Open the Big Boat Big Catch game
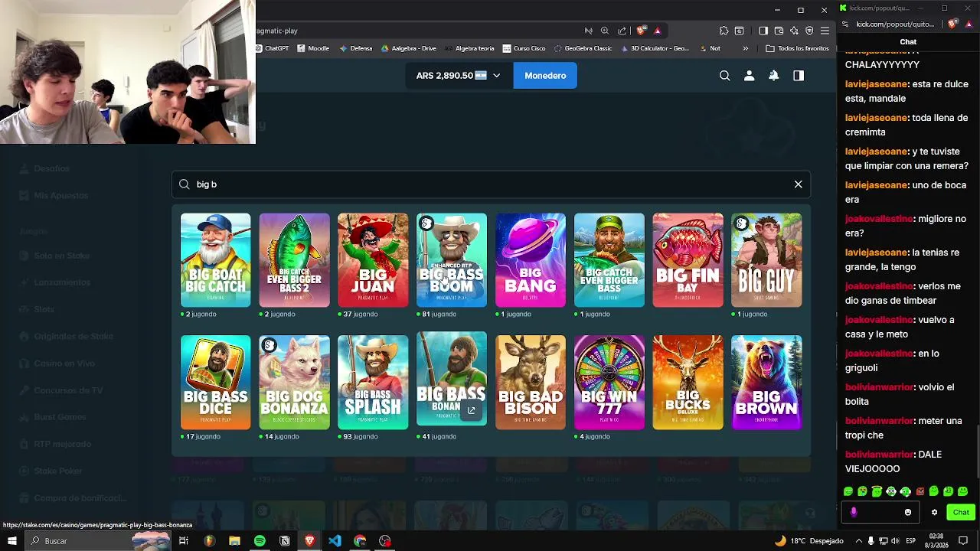The height and width of the screenshot is (551, 980). pyautogui.click(x=215, y=260)
